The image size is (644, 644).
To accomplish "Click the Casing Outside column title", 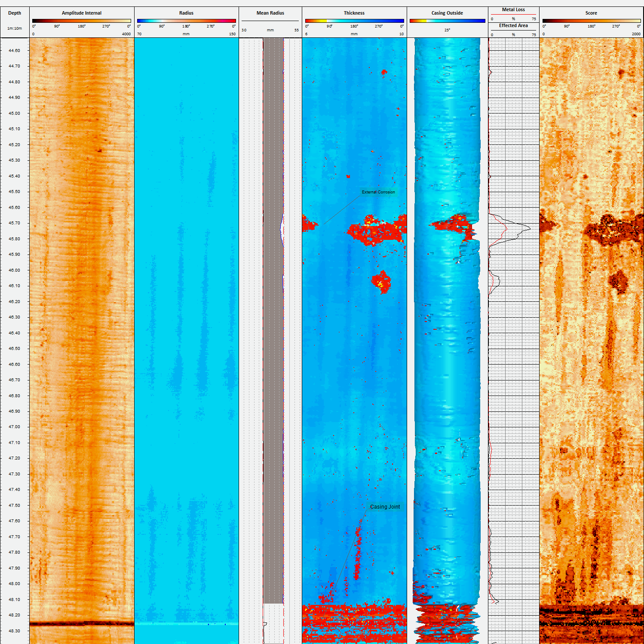I will point(447,13).
